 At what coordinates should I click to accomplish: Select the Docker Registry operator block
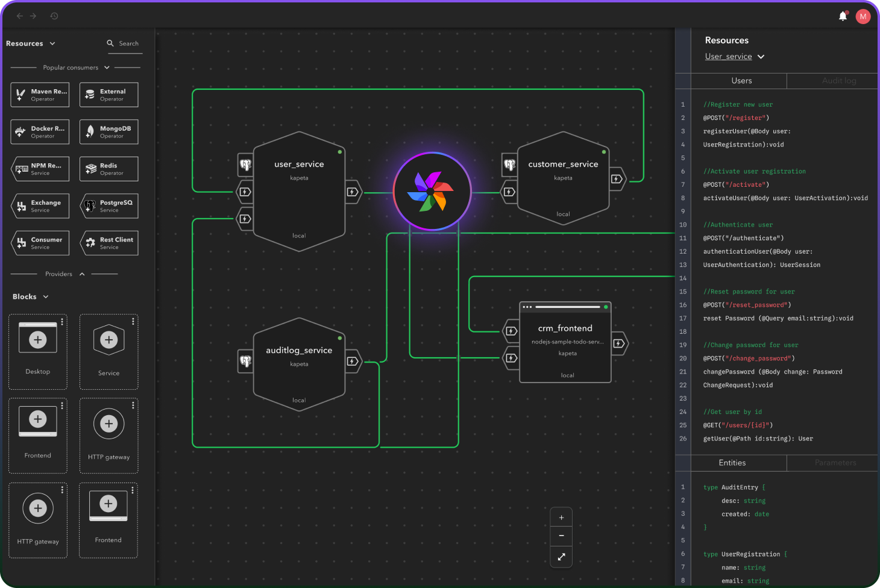pos(40,132)
